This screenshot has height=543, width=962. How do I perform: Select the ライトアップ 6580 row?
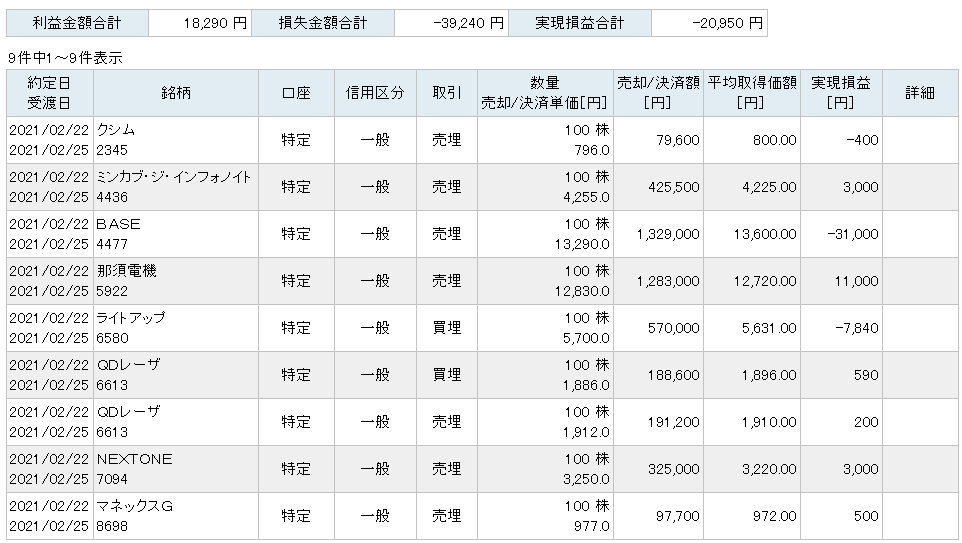(x=482, y=328)
